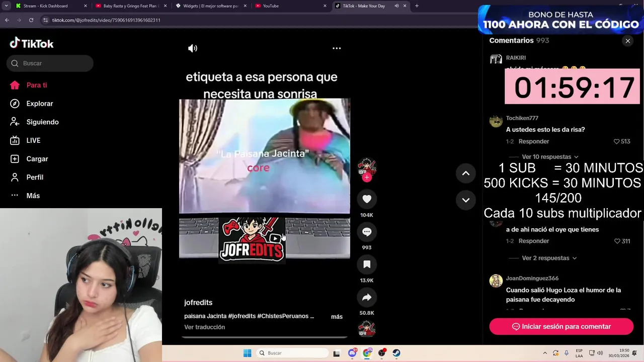Go back in browser history
The height and width of the screenshot is (362, 644).
click(x=7, y=20)
